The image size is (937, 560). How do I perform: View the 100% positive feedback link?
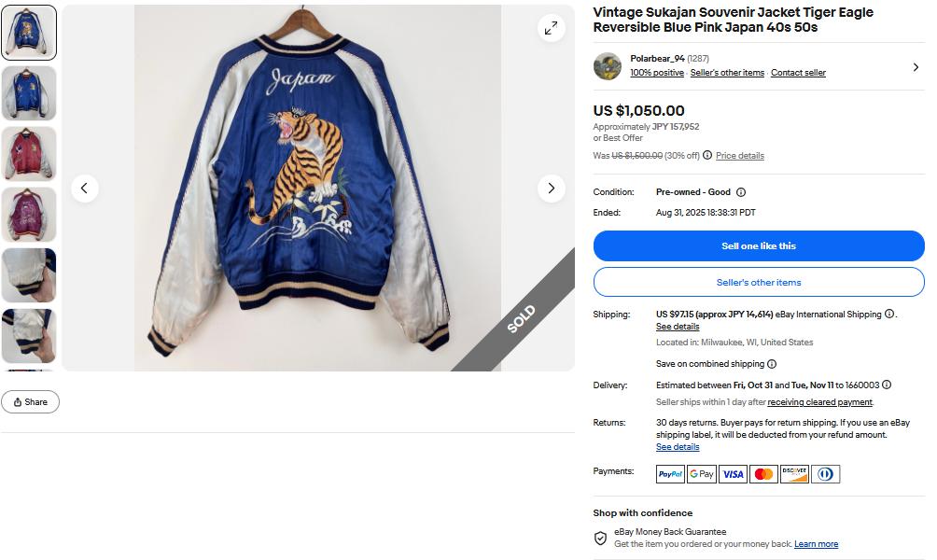[x=657, y=73]
